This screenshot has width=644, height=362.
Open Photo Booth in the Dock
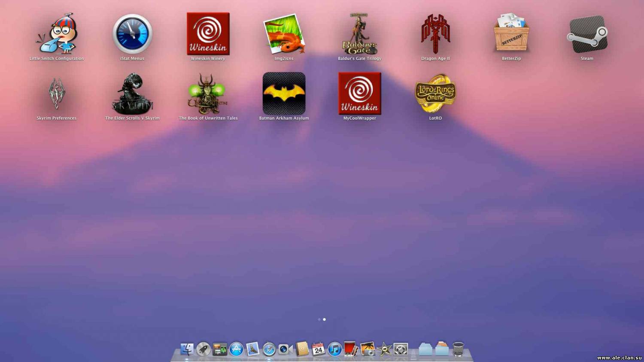click(x=351, y=349)
